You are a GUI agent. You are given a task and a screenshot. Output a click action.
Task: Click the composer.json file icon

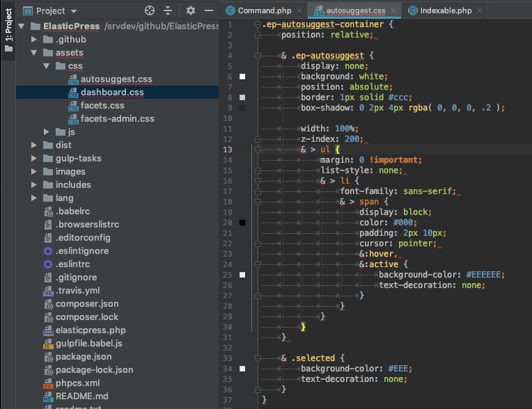coord(49,304)
